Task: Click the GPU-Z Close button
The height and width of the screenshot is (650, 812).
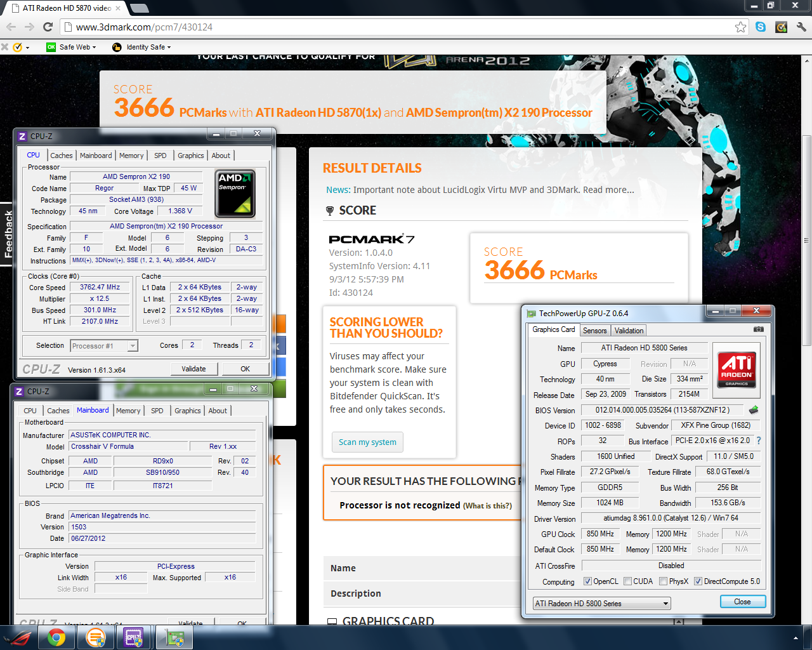Action: 743,602
